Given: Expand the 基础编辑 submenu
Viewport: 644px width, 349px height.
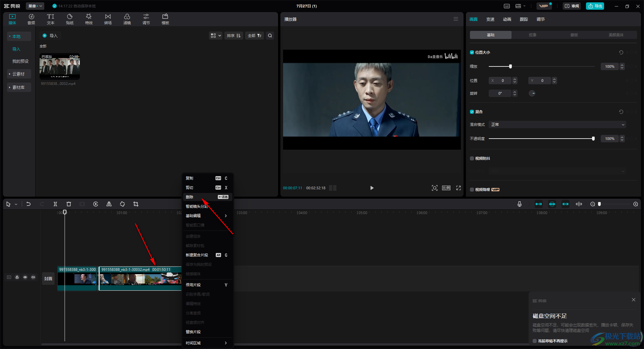Looking at the screenshot, I should [207, 216].
